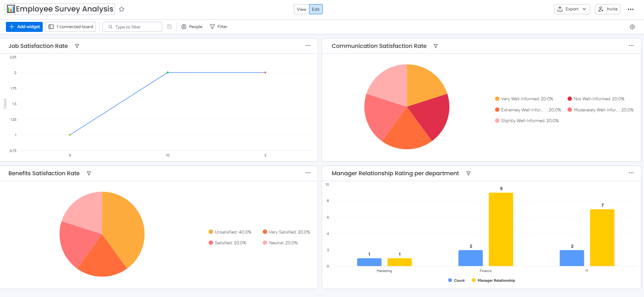Open the toolbar Filter option
The width and height of the screenshot is (644, 297).
(218, 27)
